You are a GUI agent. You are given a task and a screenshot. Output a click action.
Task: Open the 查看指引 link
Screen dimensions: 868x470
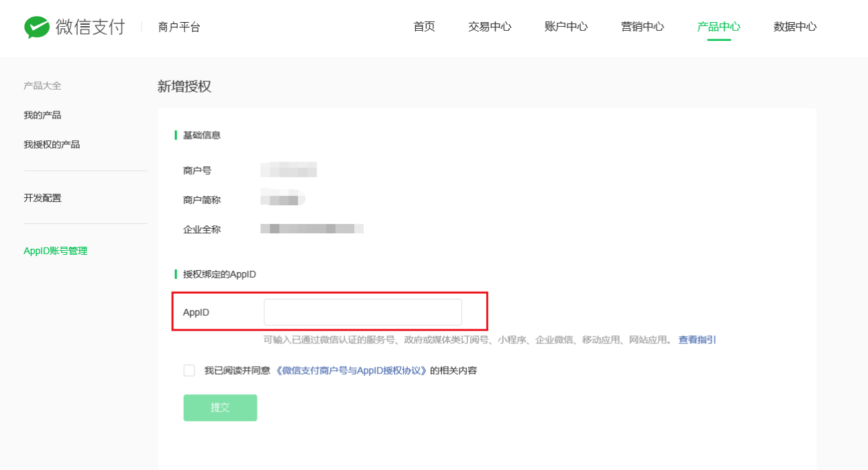pos(697,340)
